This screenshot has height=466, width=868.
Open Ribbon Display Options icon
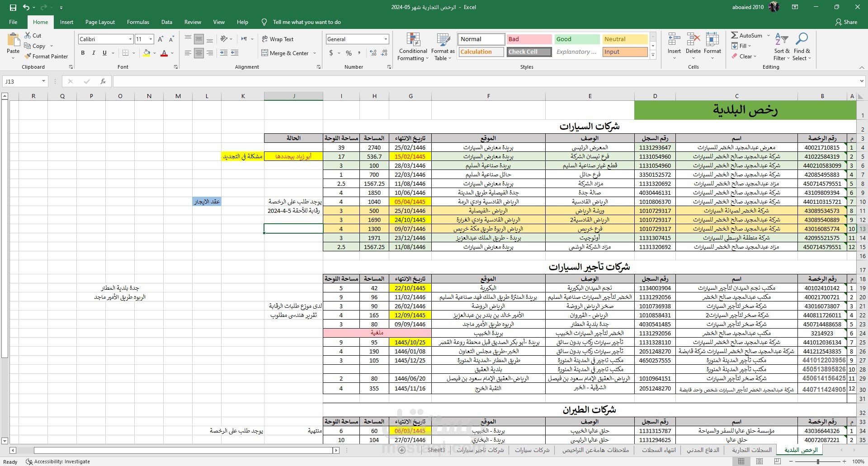[795, 7]
